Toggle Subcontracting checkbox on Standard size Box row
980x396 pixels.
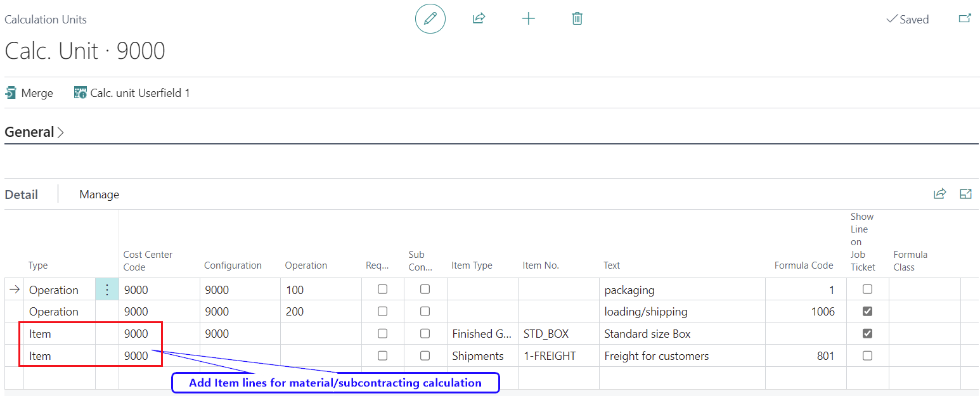point(425,333)
